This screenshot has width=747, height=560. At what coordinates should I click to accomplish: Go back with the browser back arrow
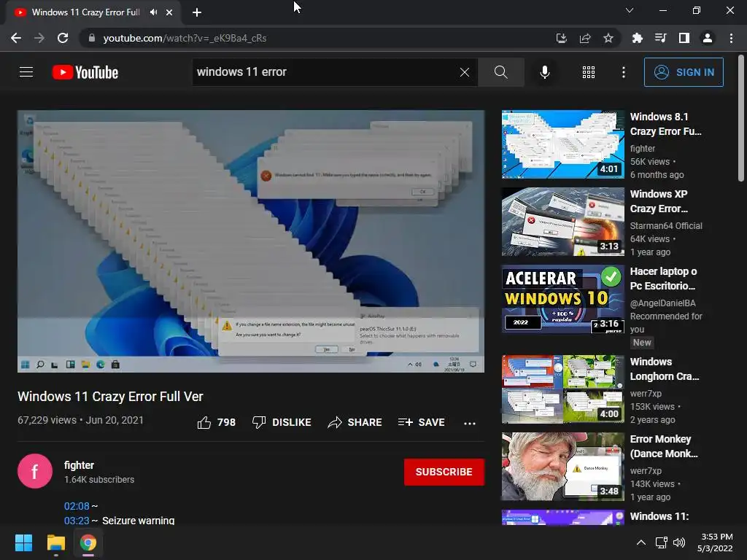16,38
